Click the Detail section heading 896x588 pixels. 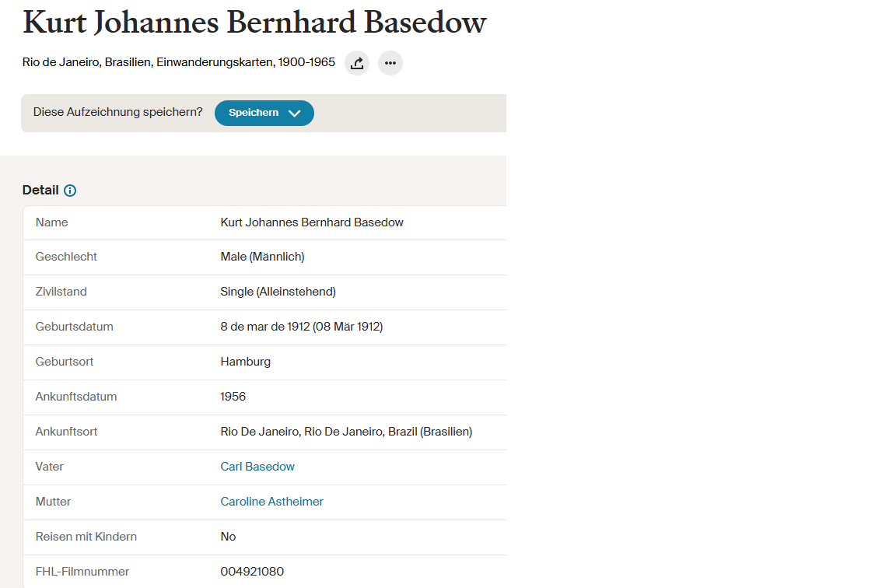pyautogui.click(x=40, y=191)
